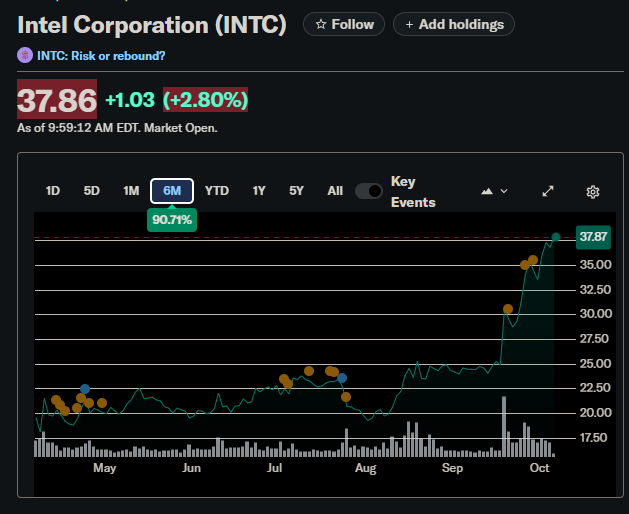Select the 1Y chart range
The height and width of the screenshot is (514, 629).
click(x=259, y=191)
